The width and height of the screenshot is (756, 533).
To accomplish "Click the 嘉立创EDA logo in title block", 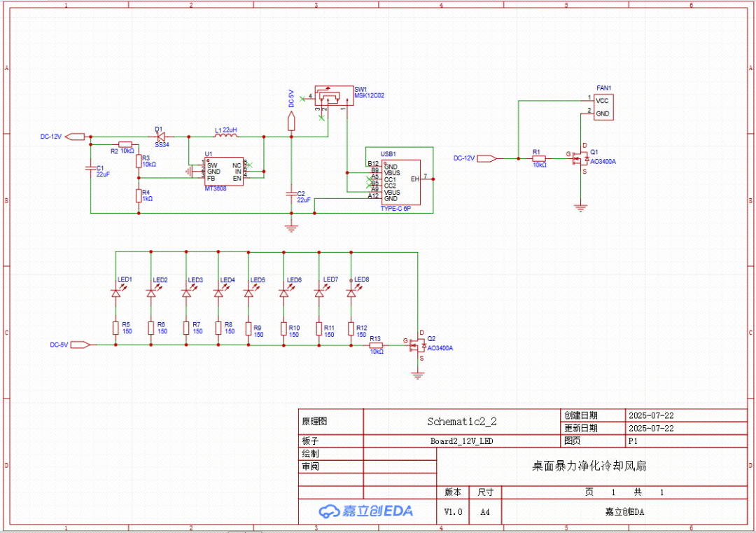I will (365, 511).
